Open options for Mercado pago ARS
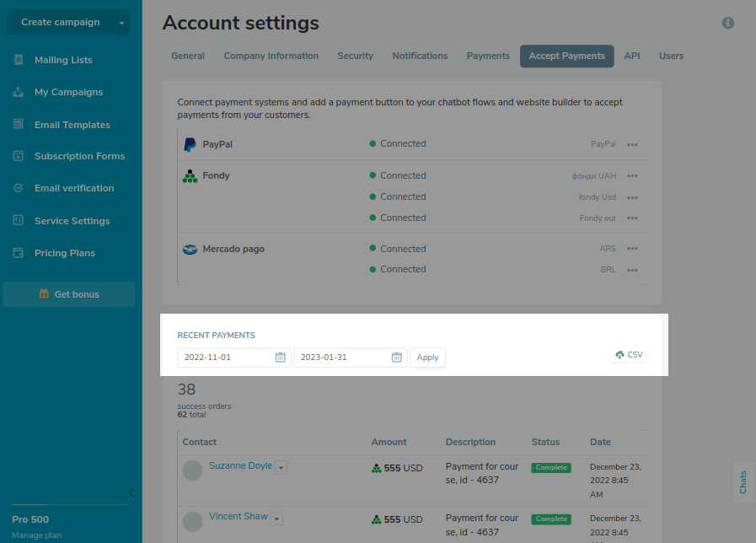The height and width of the screenshot is (543, 756). 632,249
